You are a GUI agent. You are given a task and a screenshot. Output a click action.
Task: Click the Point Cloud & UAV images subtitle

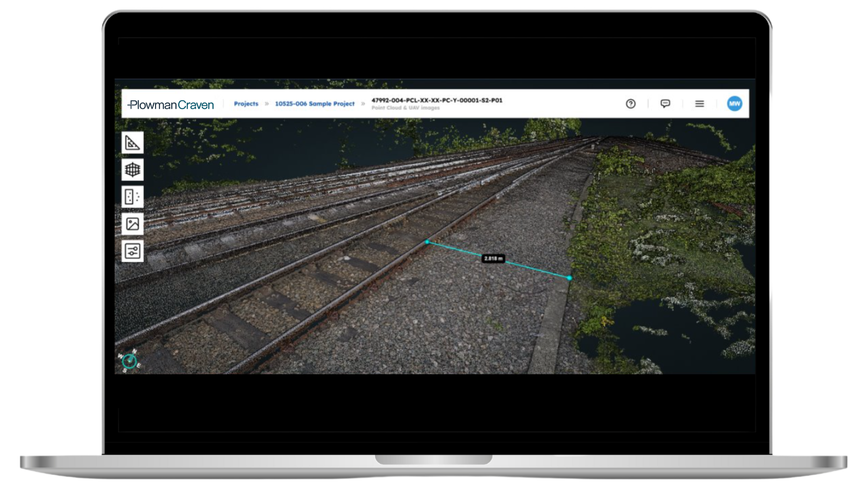point(406,108)
